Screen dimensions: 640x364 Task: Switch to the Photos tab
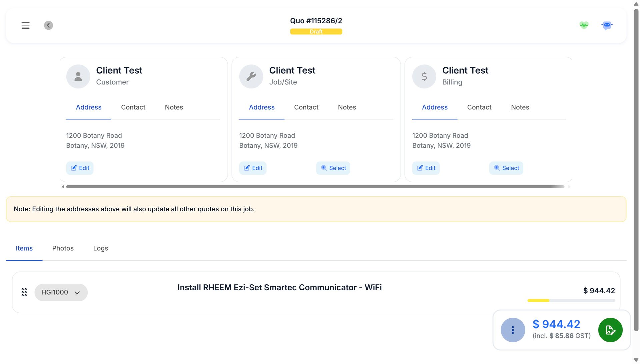(x=63, y=248)
